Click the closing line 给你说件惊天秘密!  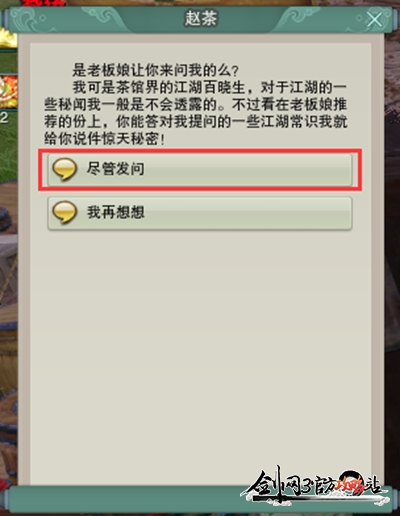coord(104,139)
